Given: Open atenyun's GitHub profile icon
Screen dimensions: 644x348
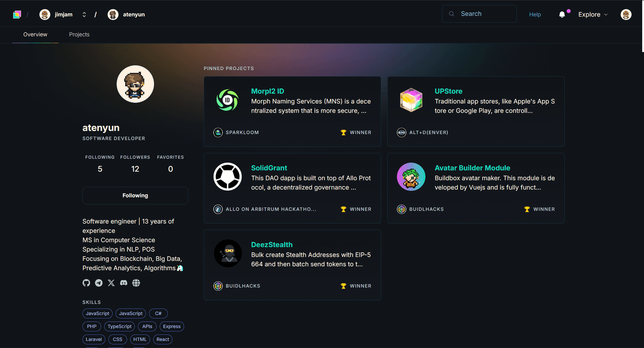Looking at the screenshot, I should 86,283.
